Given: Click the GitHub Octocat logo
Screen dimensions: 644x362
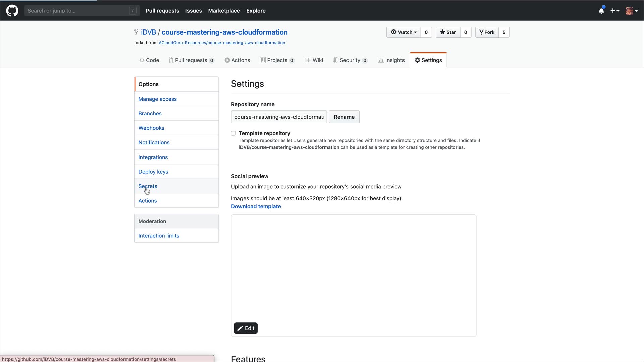Looking at the screenshot, I should (12, 11).
